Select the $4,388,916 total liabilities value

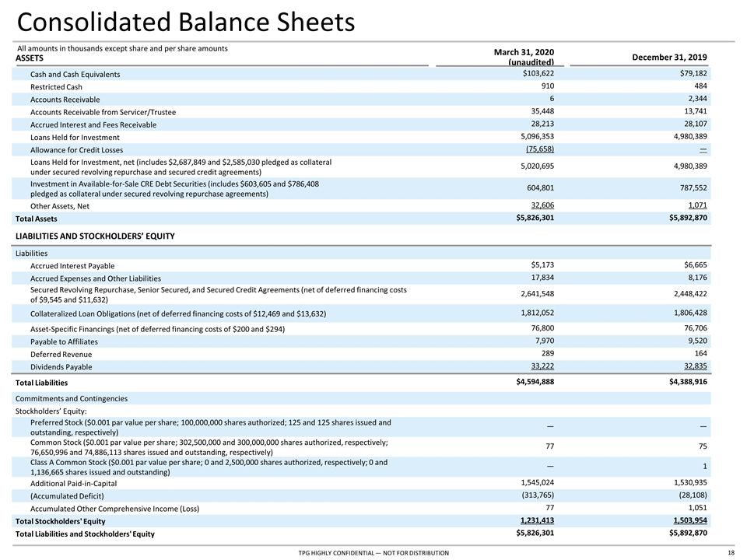(689, 382)
